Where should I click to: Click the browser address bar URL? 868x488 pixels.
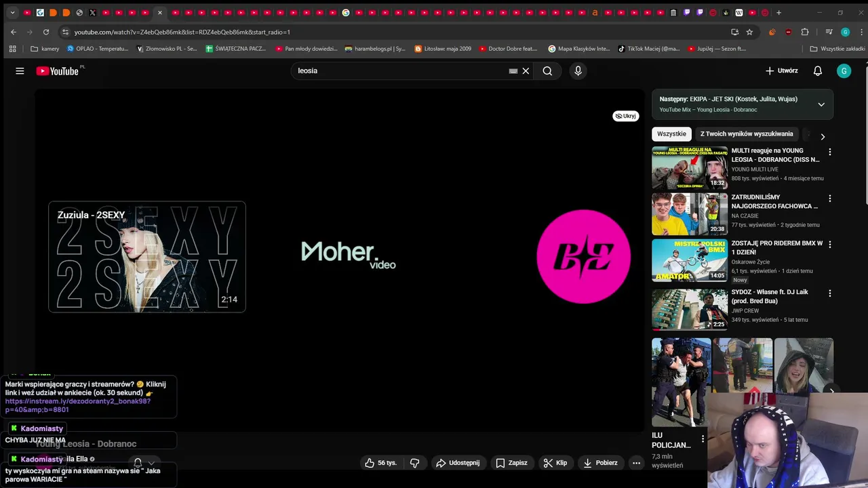(x=182, y=32)
